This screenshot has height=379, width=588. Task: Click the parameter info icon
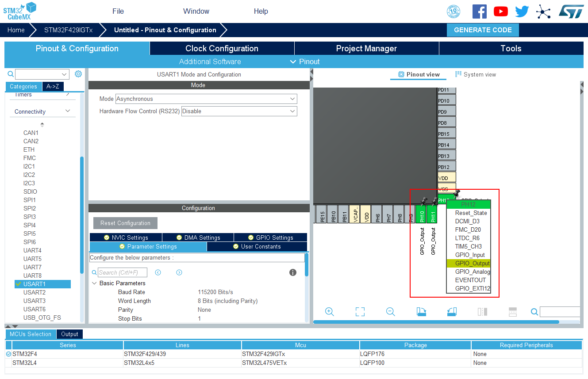click(293, 272)
